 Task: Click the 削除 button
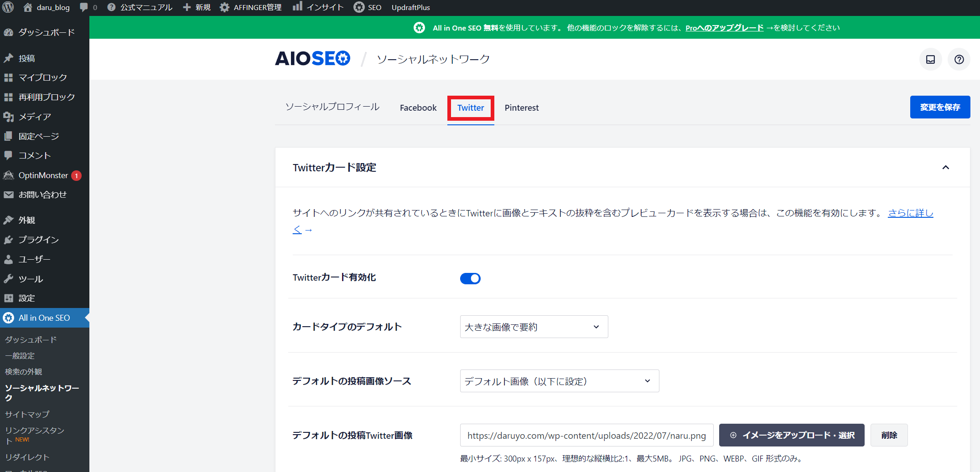(x=889, y=435)
